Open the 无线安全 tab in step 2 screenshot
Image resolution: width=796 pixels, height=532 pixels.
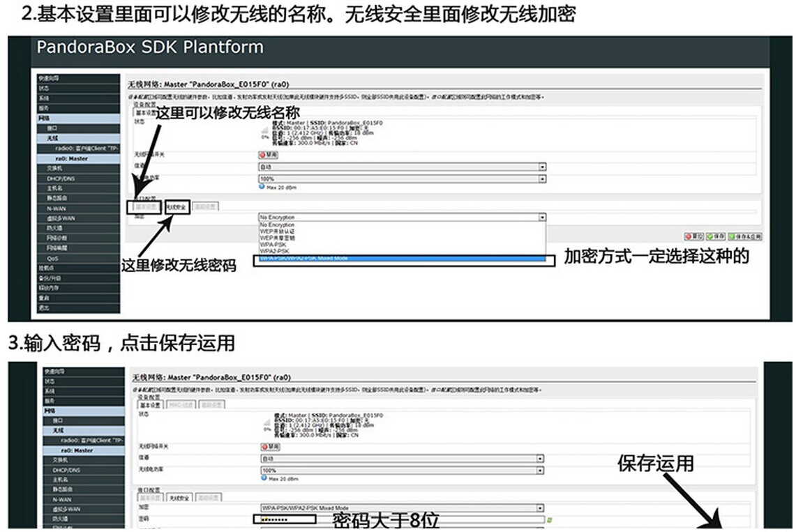(x=177, y=207)
